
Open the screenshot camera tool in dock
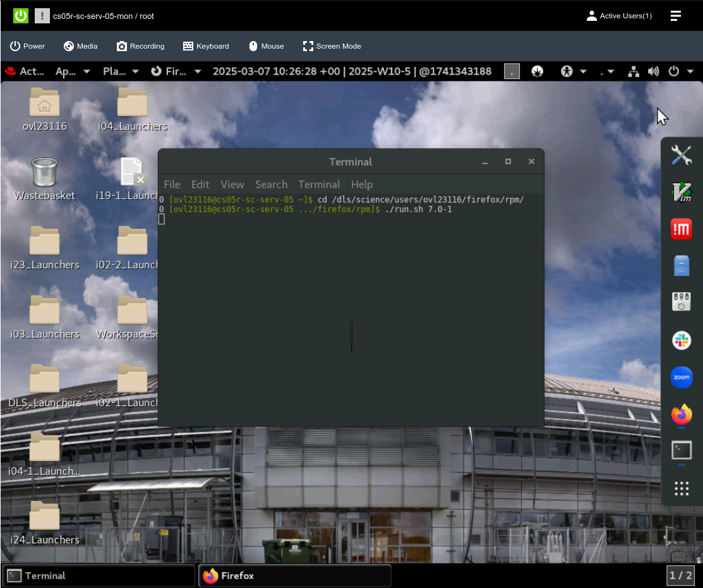coord(682,302)
